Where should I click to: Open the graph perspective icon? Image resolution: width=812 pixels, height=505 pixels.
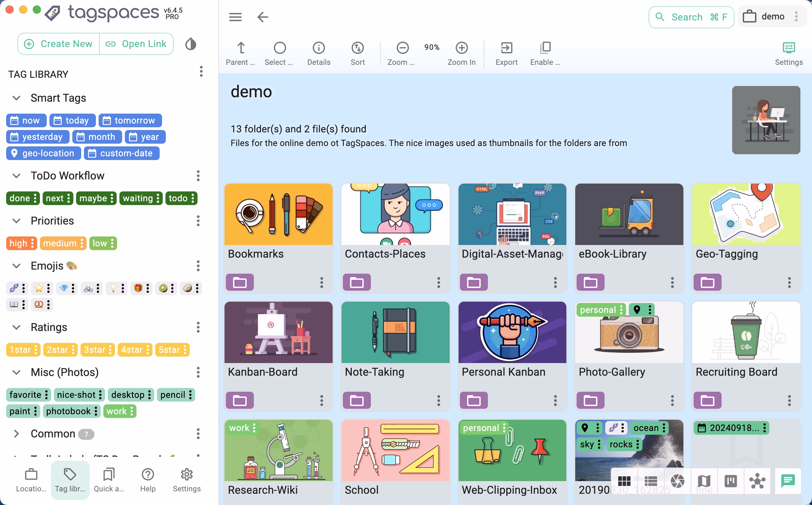[757, 481]
